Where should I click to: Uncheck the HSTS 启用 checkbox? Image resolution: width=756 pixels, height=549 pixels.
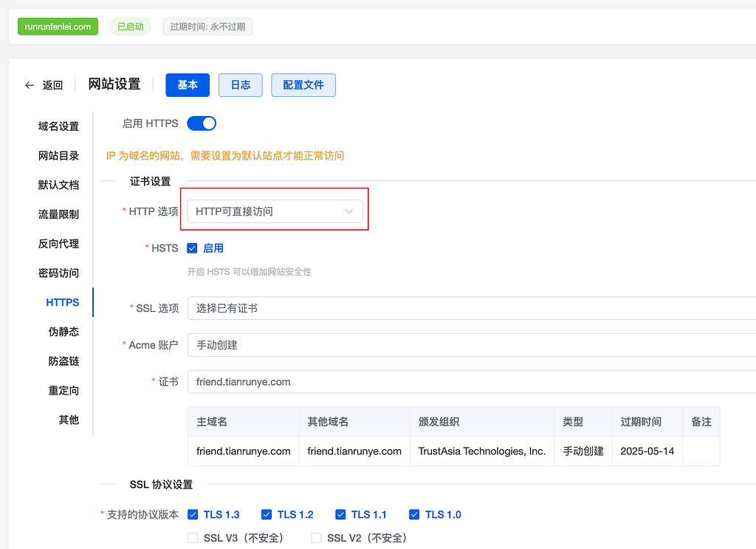[192, 248]
